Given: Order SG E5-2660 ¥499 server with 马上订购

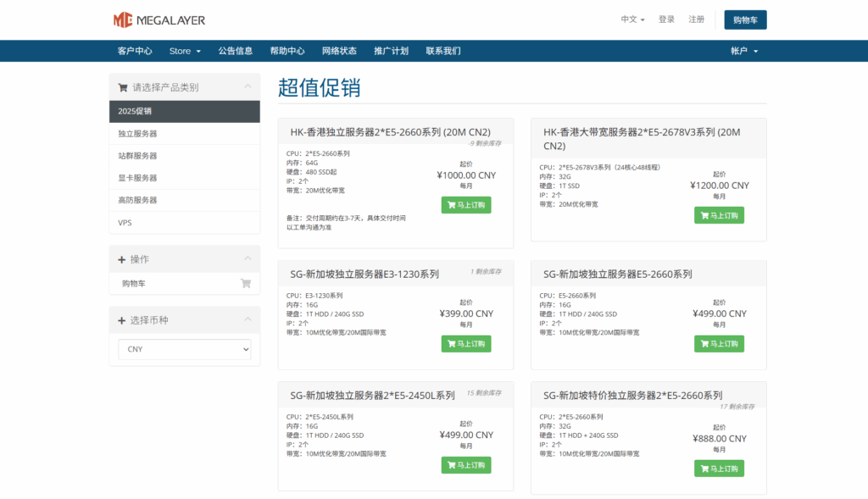Looking at the screenshot, I should point(719,344).
